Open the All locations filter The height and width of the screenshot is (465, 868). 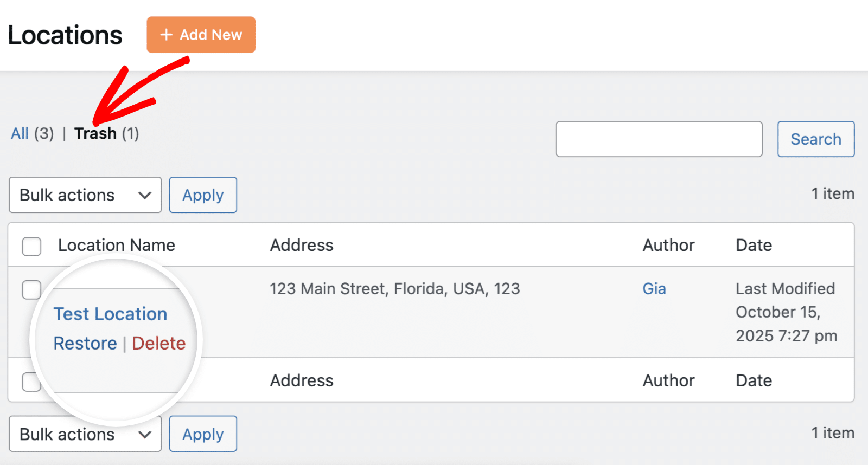[x=20, y=133]
